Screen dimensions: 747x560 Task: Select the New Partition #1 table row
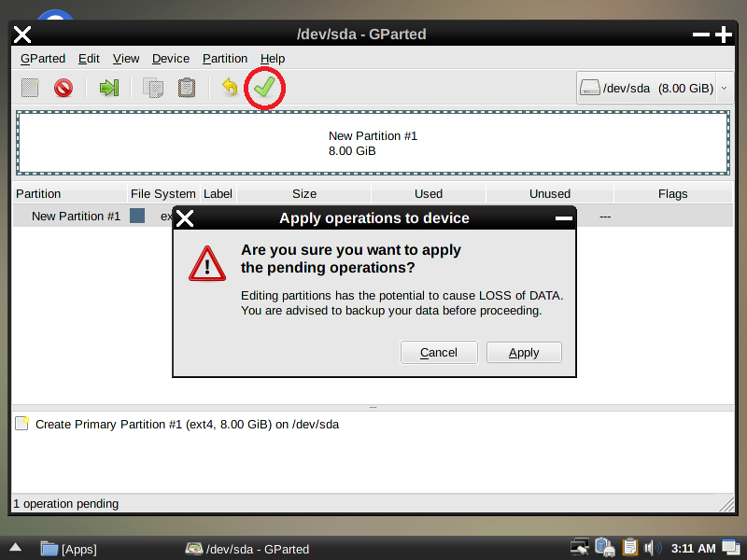(x=373, y=217)
